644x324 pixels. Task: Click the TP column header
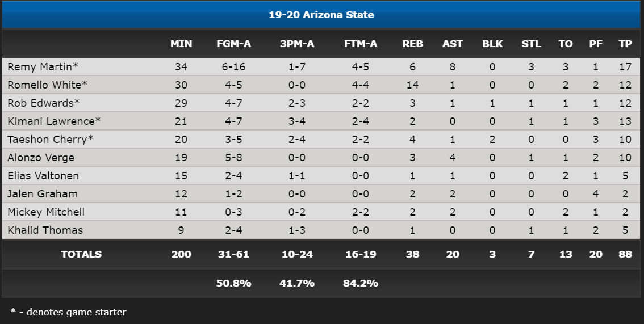pos(625,44)
